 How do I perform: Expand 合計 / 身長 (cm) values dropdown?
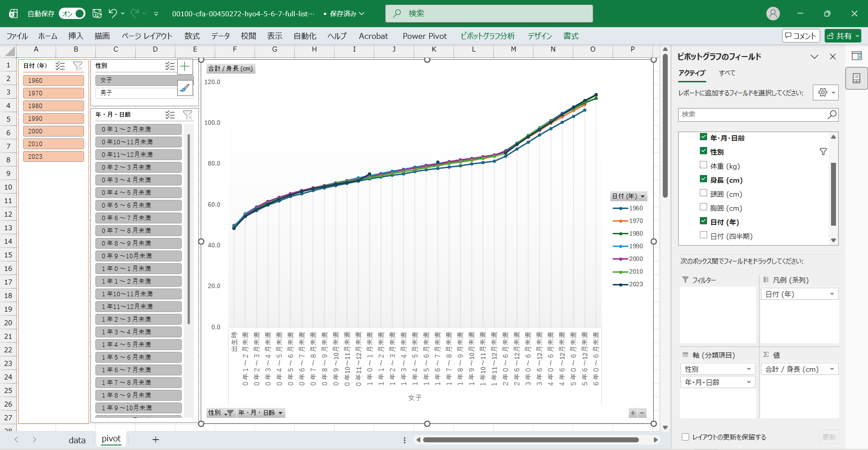click(x=831, y=369)
